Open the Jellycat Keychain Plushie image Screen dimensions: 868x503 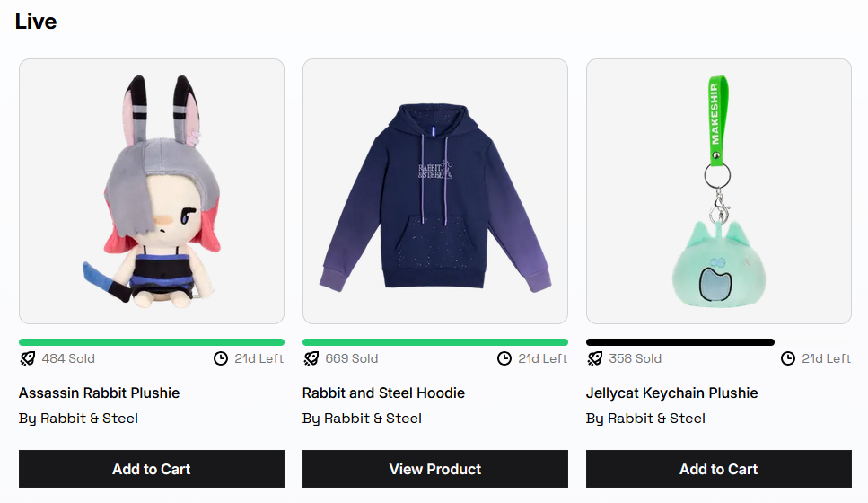coord(719,191)
